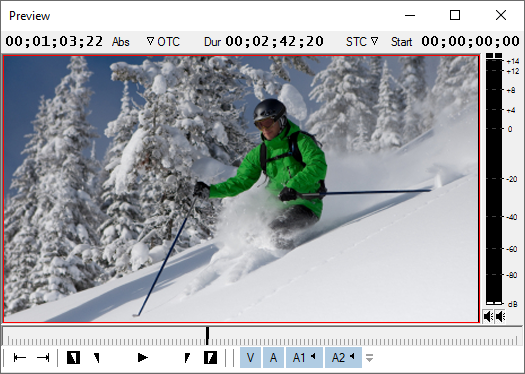
Task: Go to the In point
Action: [x=20, y=358]
